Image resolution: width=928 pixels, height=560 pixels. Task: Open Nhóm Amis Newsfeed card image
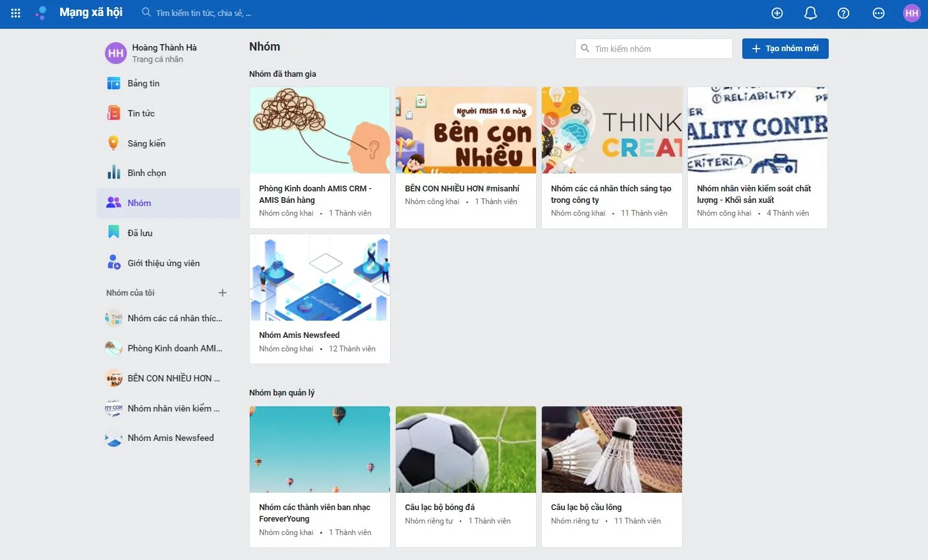point(320,277)
